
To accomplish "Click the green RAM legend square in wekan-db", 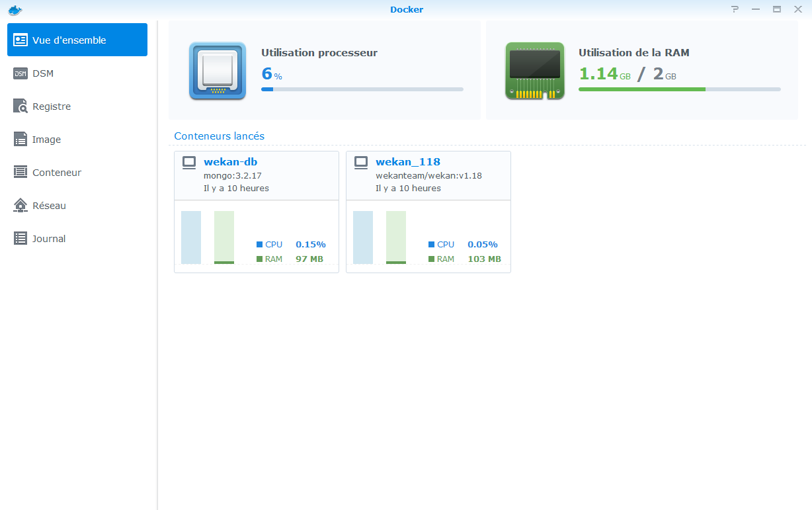I will click(x=259, y=259).
